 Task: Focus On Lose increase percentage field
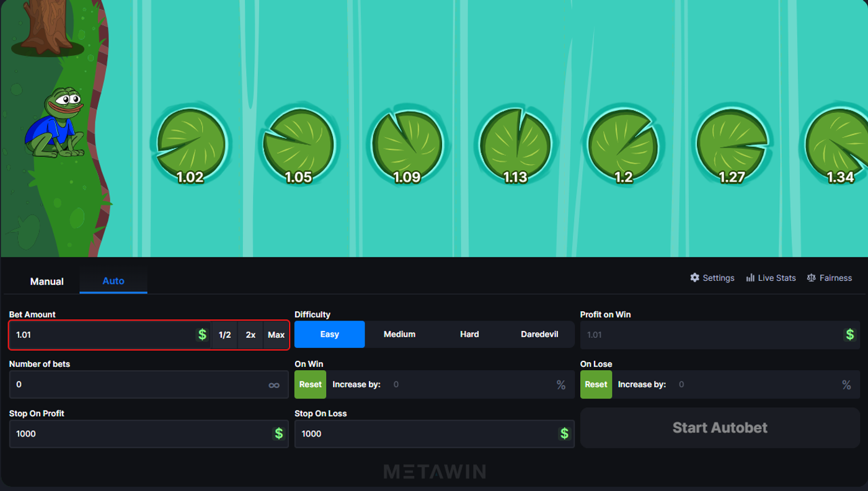pos(756,384)
